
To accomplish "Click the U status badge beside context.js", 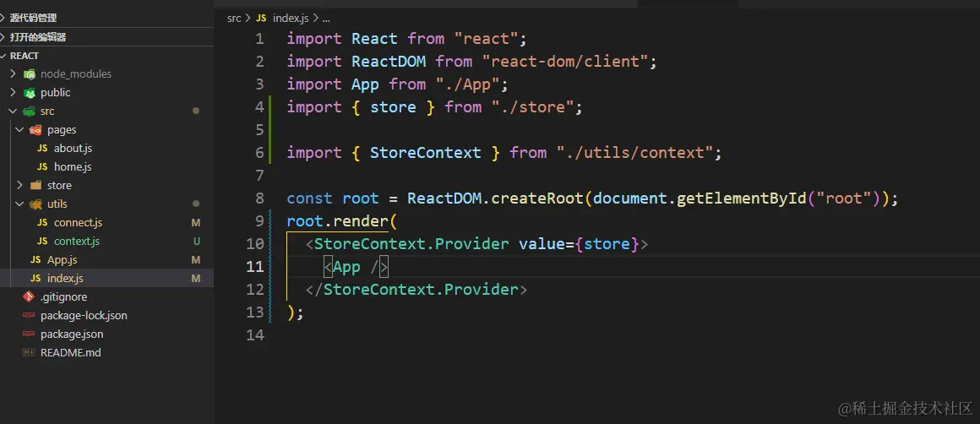I will pos(196,241).
